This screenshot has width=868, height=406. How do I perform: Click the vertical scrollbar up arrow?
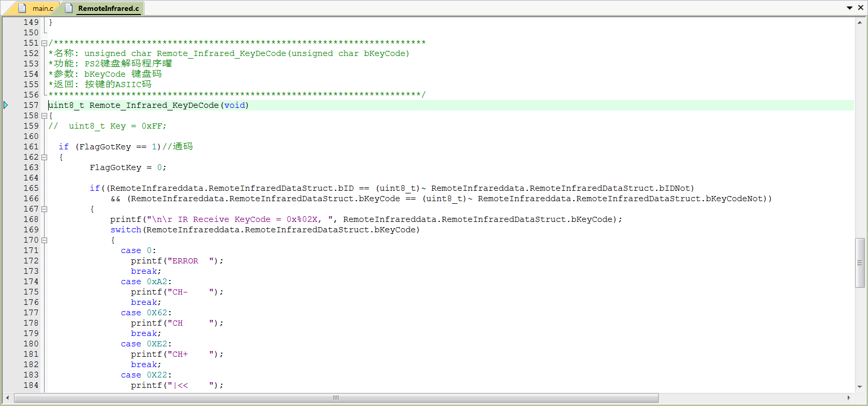point(860,22)
